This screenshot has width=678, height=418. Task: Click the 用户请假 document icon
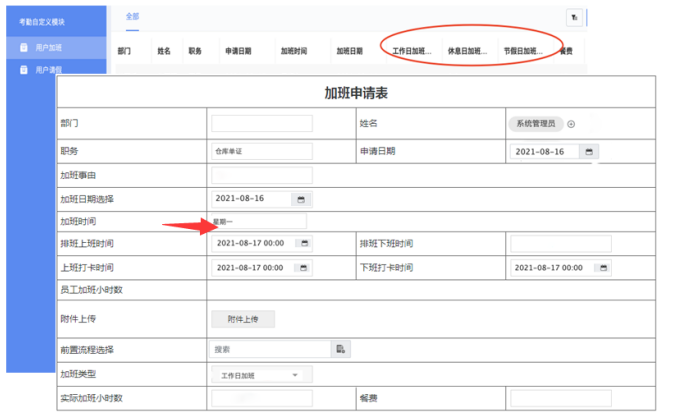pyautogui.click(x=24, y=70)
